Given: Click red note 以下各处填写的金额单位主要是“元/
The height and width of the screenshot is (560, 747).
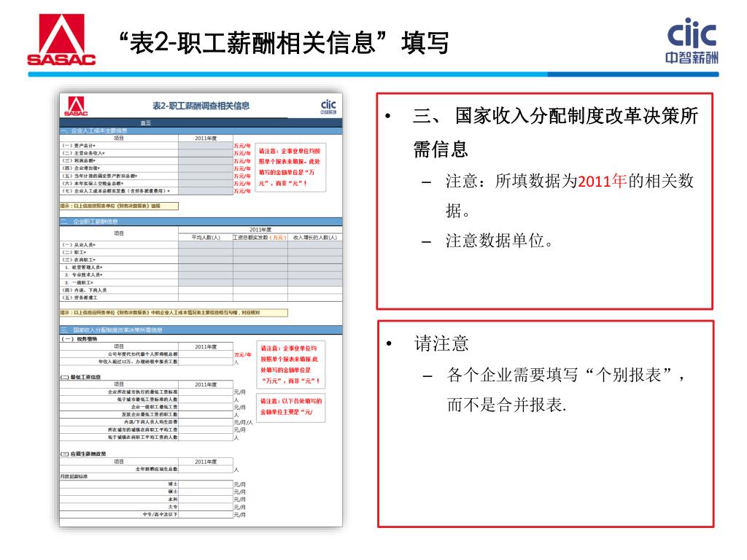Looking at the screenshot, I should [x=290, y=407].
